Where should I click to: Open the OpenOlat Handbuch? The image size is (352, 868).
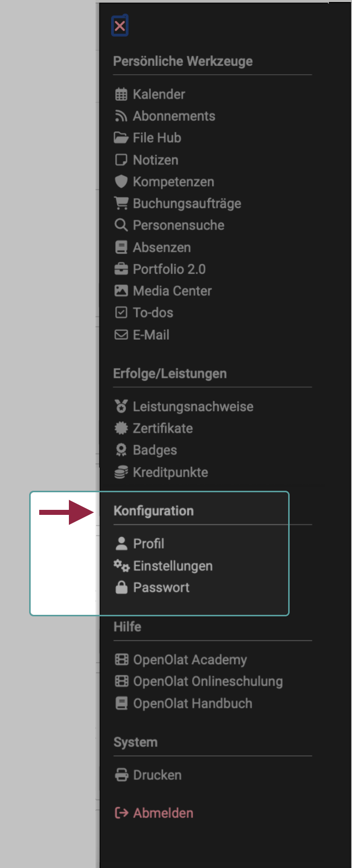(x=193, y=703)
